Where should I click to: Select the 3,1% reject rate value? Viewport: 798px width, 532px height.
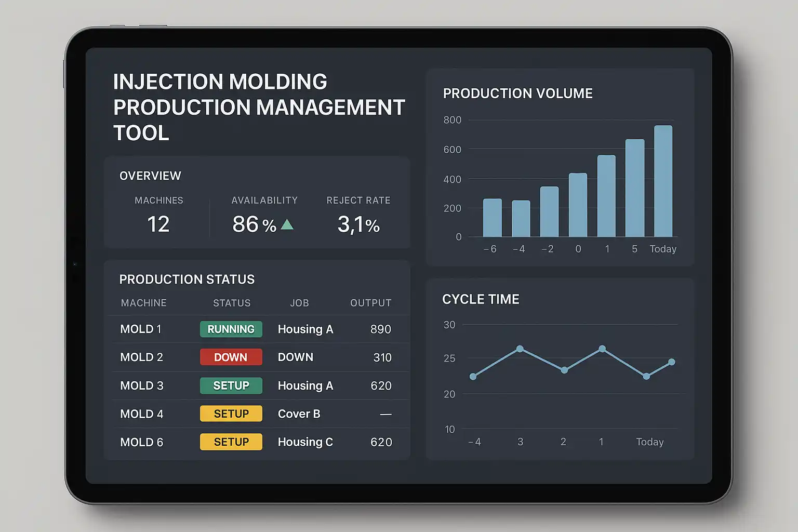click(358, 225)
